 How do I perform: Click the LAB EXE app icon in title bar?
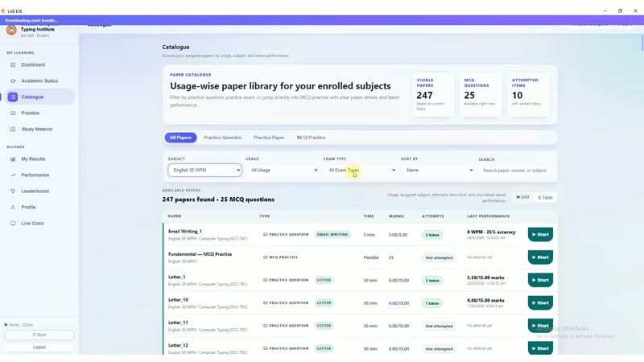tap(3, 11)
